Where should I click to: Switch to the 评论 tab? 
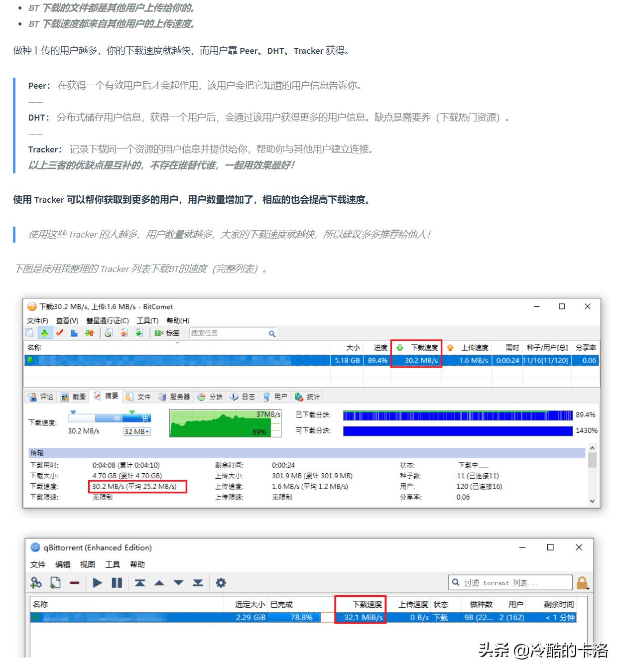(x=41, y=397)
